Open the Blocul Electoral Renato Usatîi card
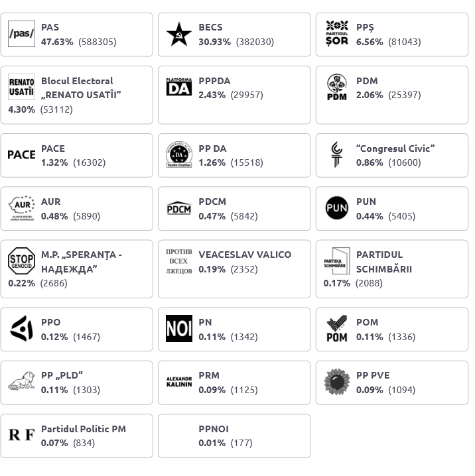This screenshot has height=476, width=475. click(77, 95)
